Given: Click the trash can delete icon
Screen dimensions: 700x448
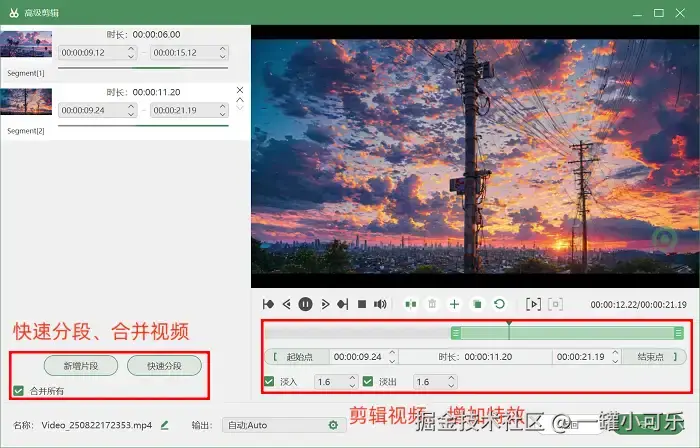Looking at the screenshot, I should click(x=432, y=304).
